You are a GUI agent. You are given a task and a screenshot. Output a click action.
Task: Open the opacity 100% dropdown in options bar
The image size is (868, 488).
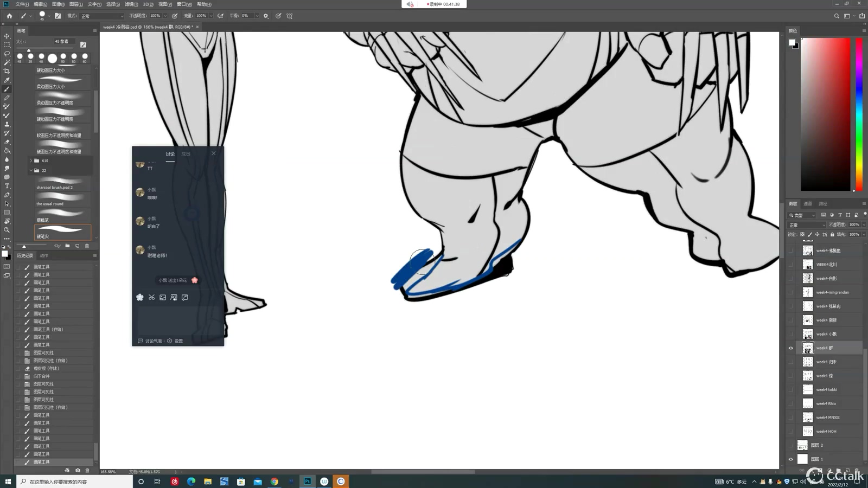(165, 16)
